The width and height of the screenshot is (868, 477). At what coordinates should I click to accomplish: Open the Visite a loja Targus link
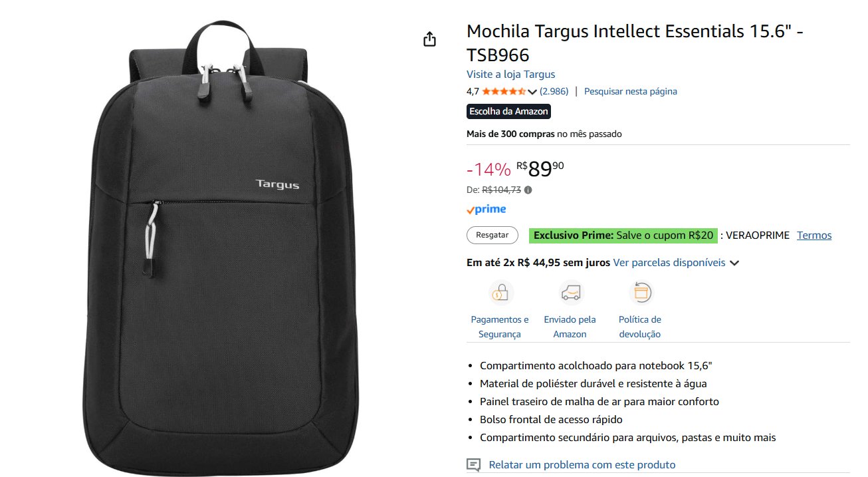[510, 75]
